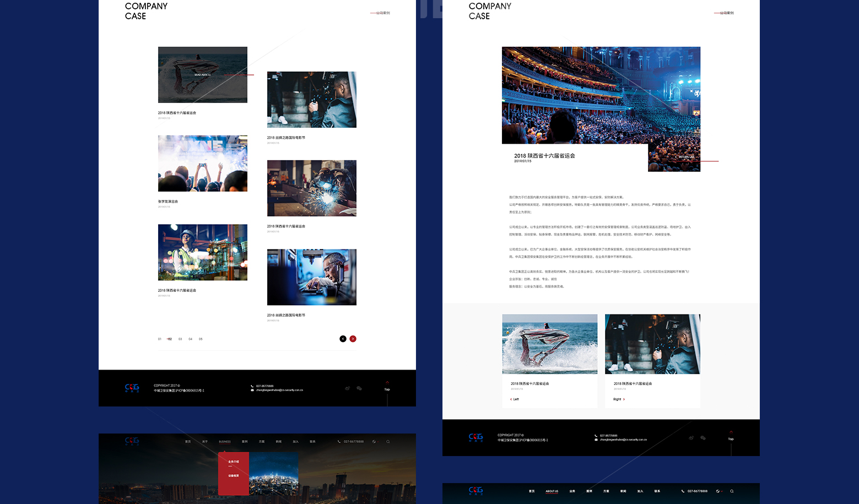
Task: Click the CSG logo in ABOUT US navbar
Action: 476,490
